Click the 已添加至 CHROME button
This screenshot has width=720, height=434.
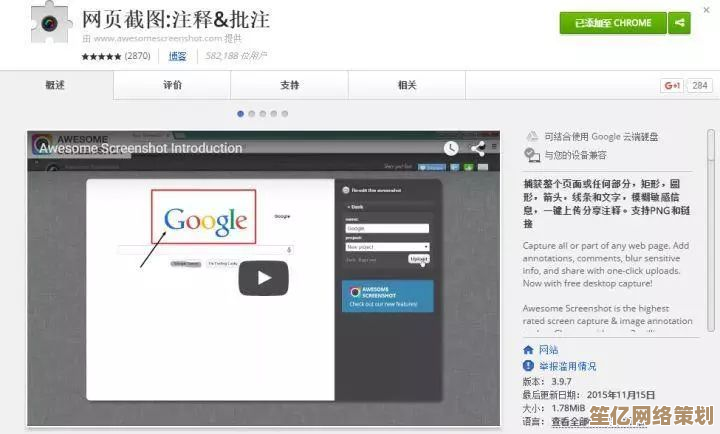click(612, 23)
